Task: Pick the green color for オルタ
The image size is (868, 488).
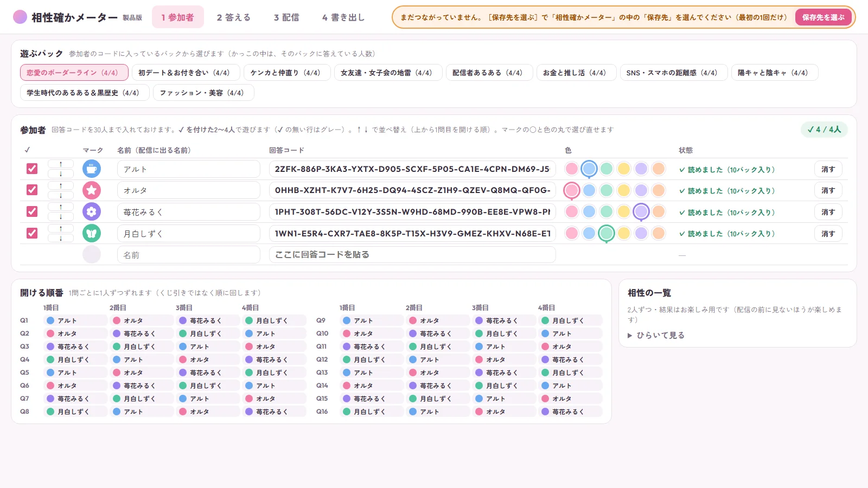Action: point(607,190)
